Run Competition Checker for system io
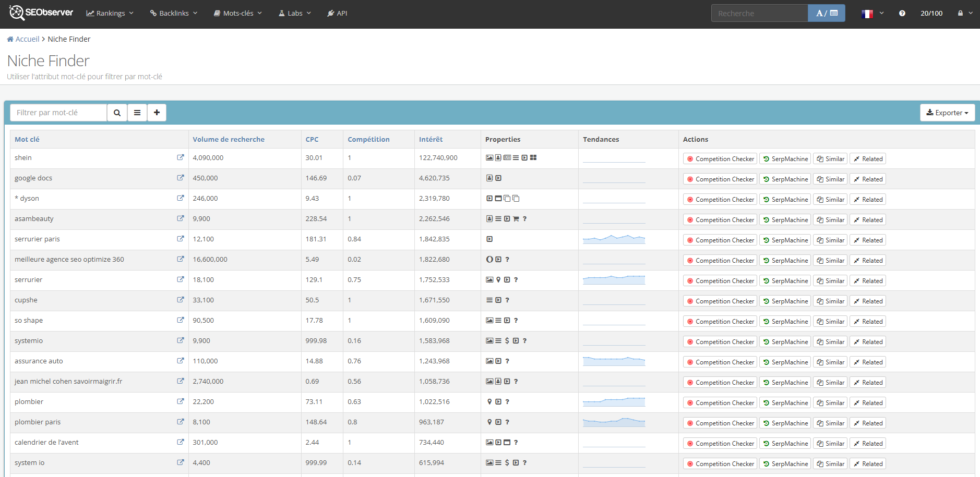The height and width of the screenshot is (477, 980). point(720,464)
